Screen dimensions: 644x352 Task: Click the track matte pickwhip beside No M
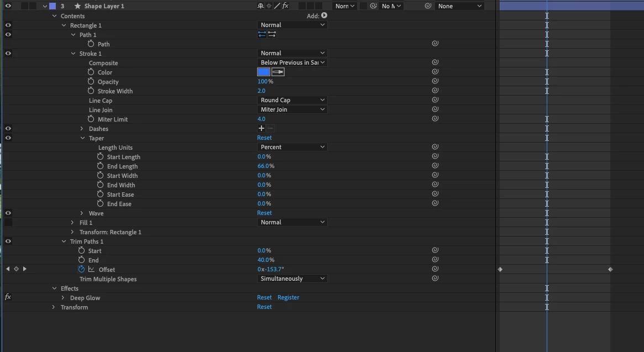(x=373, y=6)
